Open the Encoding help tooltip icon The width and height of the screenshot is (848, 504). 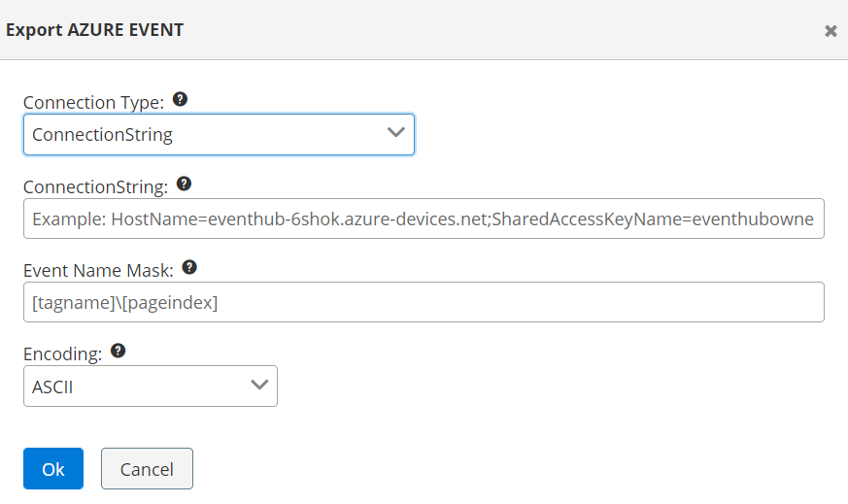click(x=119, y=351)
